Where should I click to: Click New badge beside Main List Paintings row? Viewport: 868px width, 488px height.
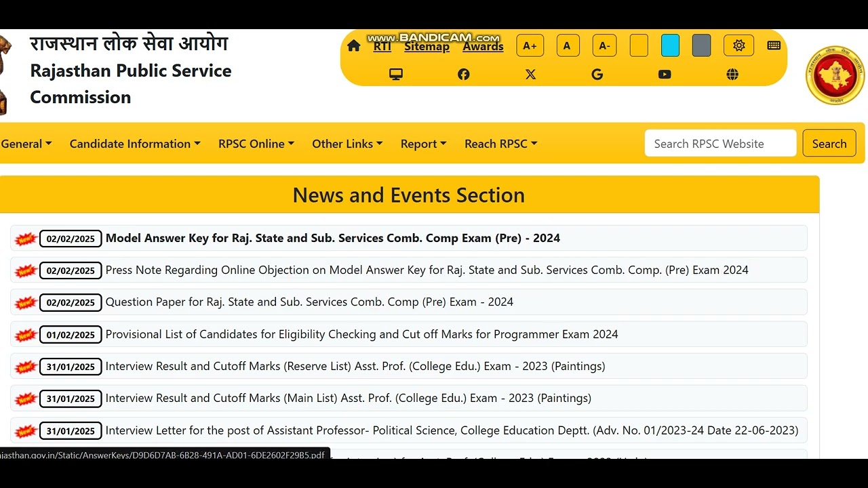click(26, 399)
